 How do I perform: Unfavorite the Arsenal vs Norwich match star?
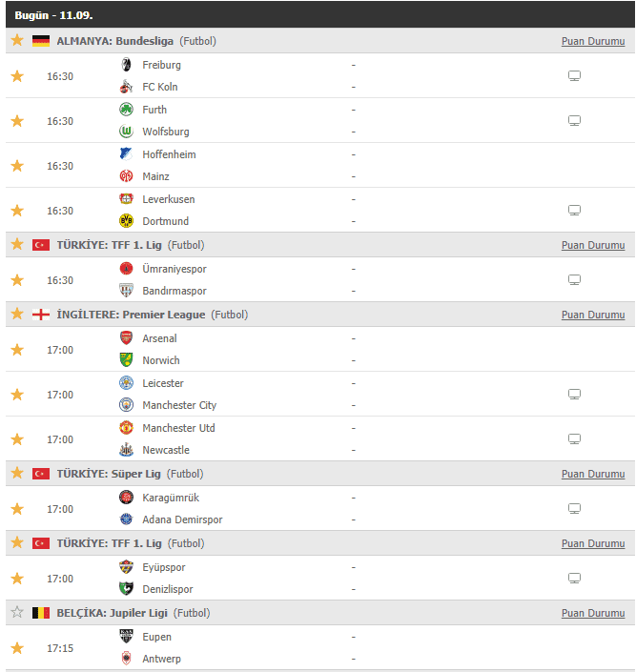(x=17, y=350)
